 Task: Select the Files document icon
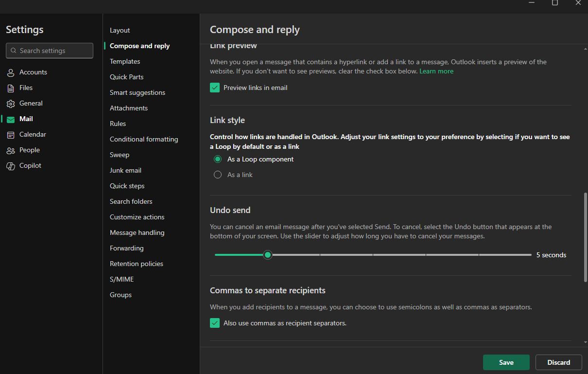pyautogui.click(x=11, y=88)
